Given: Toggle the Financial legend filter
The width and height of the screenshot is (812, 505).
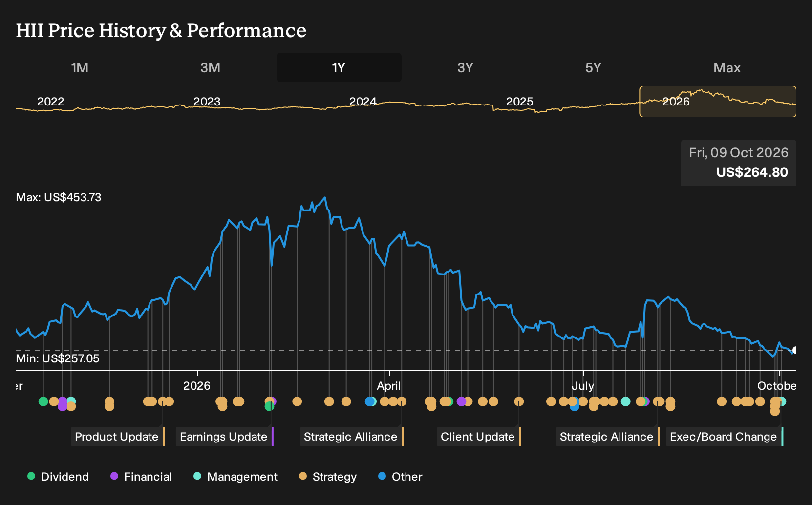Looking at the screenshot, I should pyautogui.click(x=141, y=477).
